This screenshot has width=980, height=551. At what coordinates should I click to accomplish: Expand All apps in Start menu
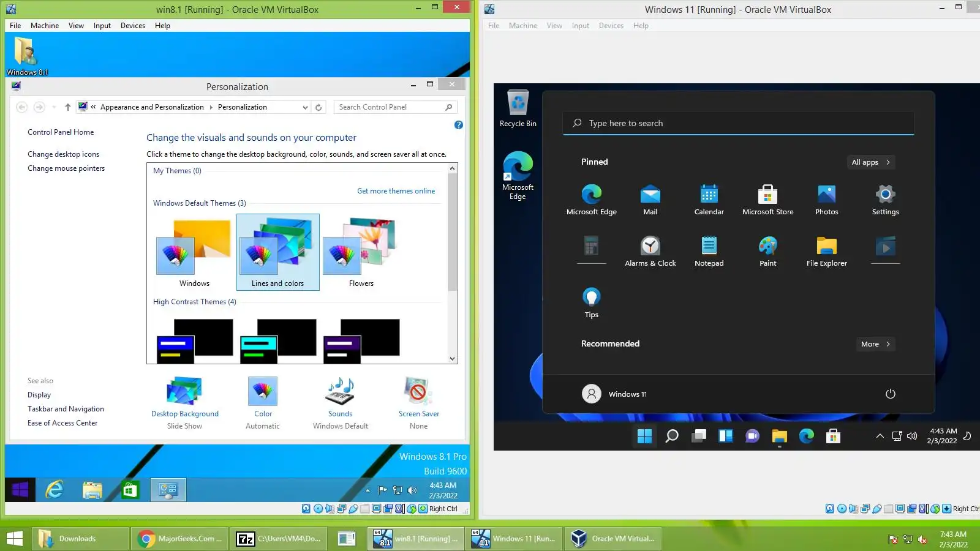pos(870,162)
